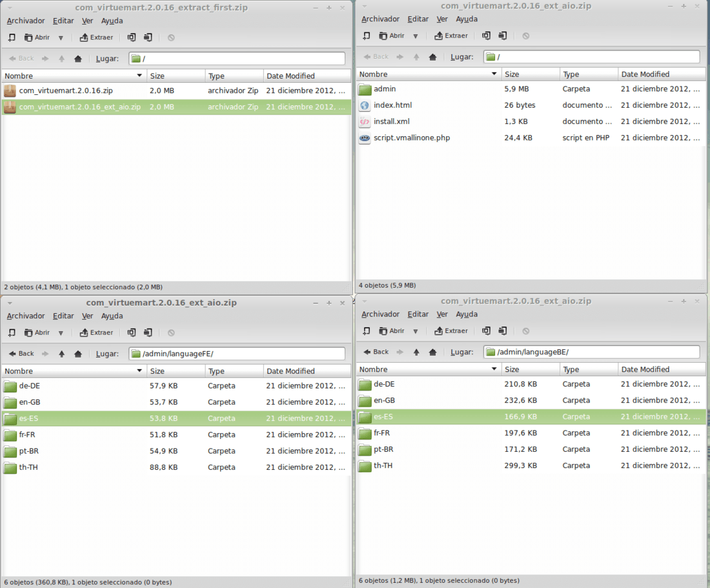Open Ver menu in extract_first window
Viewport: 710px width, 588px height.
point(87,21)
